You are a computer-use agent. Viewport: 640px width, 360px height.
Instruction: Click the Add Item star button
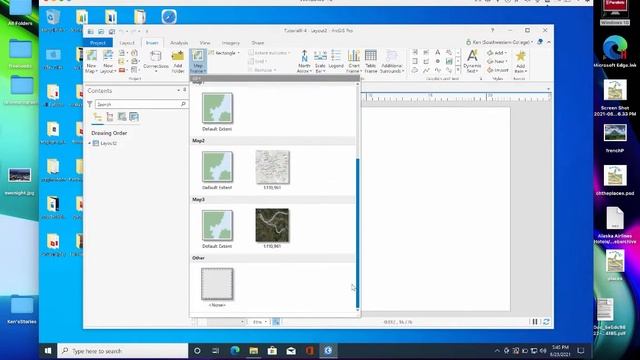click(520, 62)
